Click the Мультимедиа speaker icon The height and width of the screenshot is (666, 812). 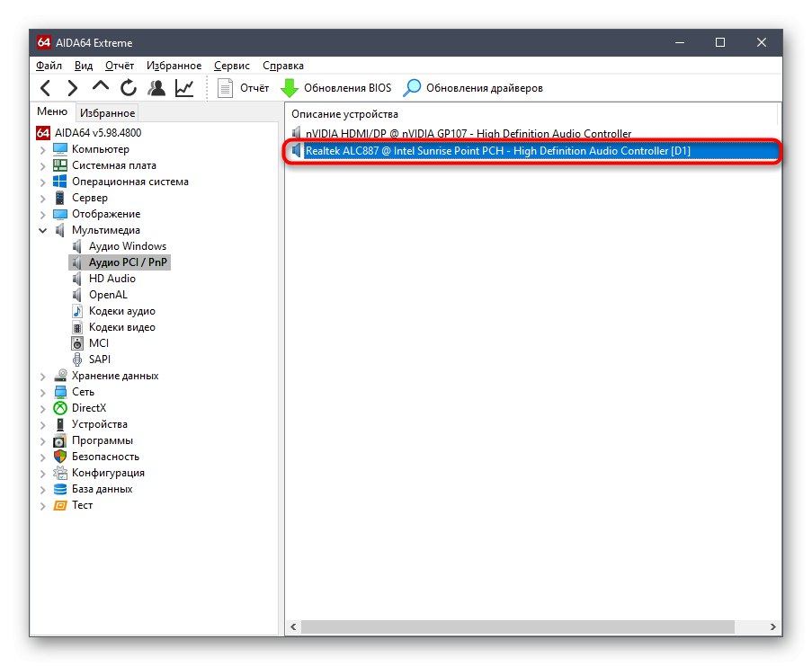coord(60,230)
